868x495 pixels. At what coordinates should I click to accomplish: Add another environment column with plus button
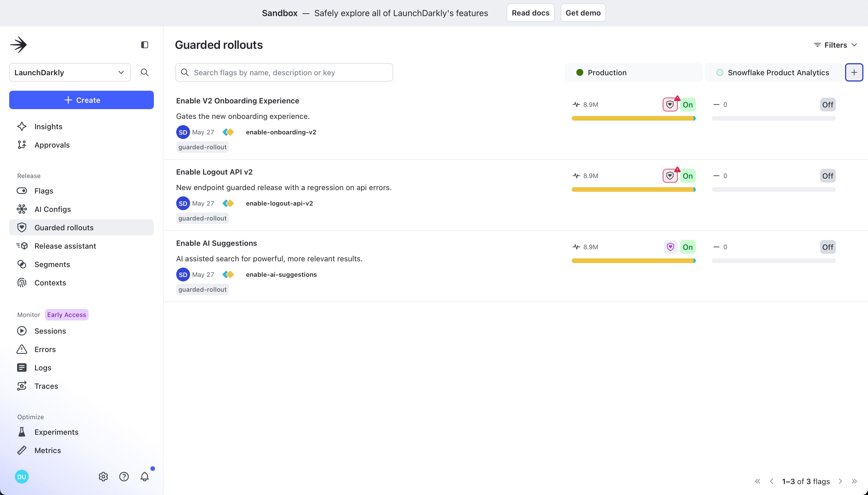point(854,72)
